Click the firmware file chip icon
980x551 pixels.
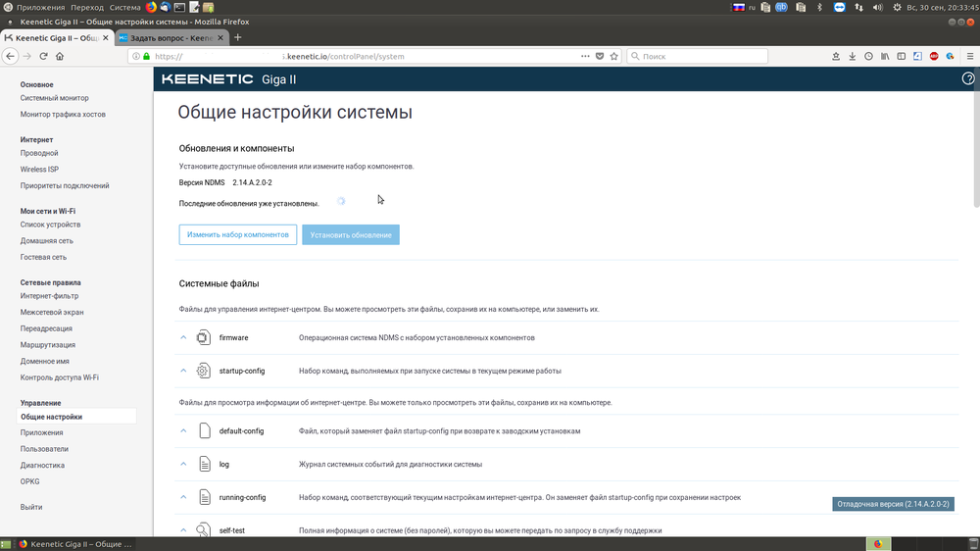point(203,337)
